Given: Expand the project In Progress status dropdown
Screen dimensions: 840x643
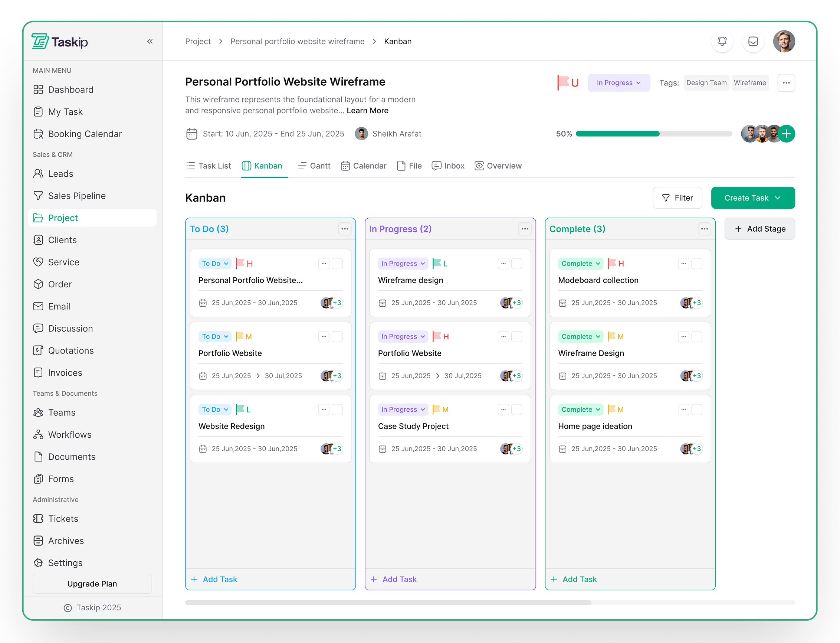Looking at the screenshot, I should (618, 83).
